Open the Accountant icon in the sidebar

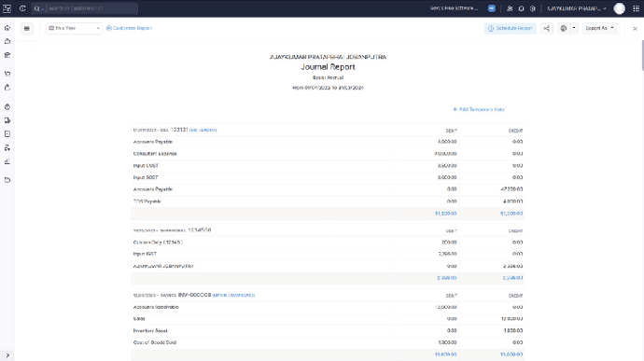[7, 147]
